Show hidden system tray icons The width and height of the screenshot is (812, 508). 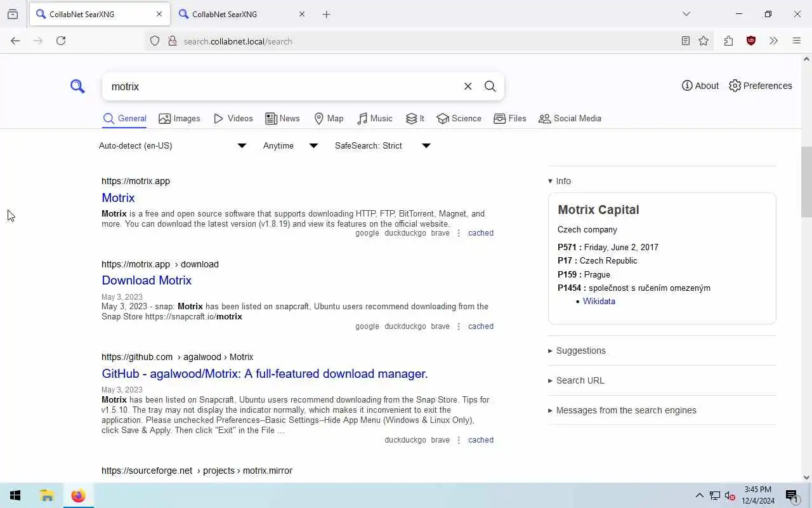tap(699, 495)
